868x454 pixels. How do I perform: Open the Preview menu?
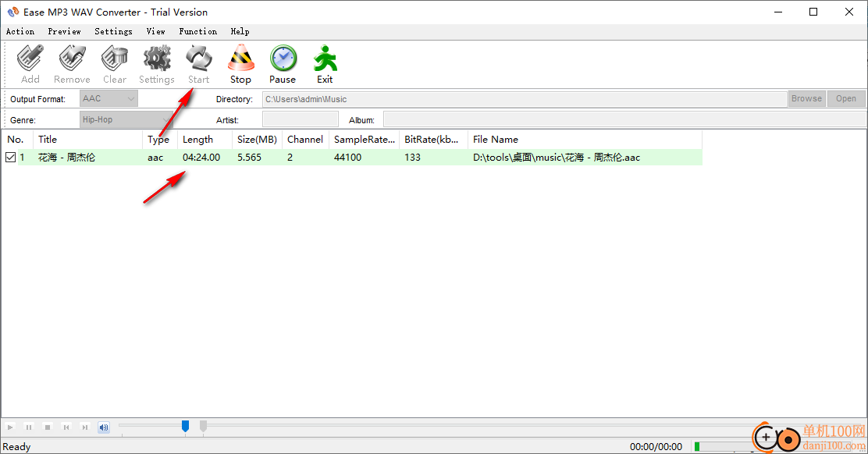pos(64,31)
